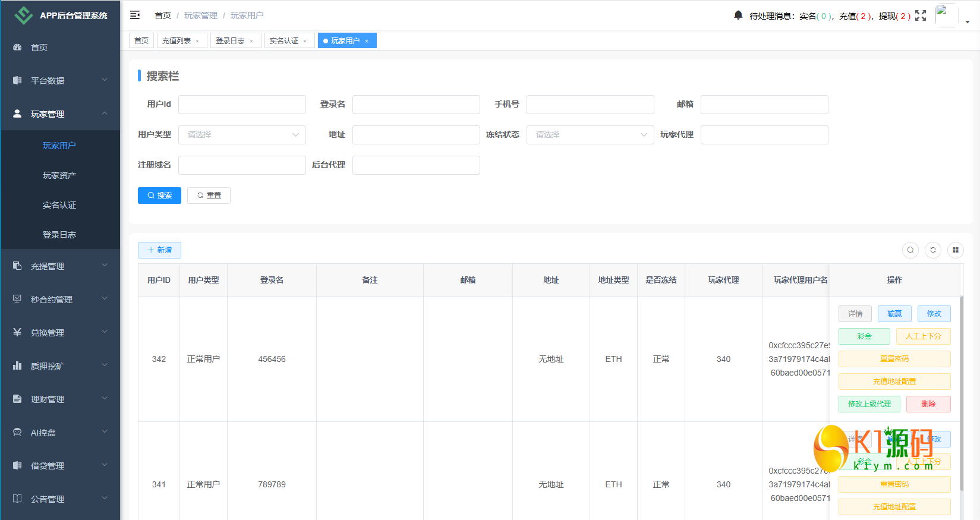Click into the 玩家代理 input field
This screenshot has width=980, height=520.
(764, 135)
